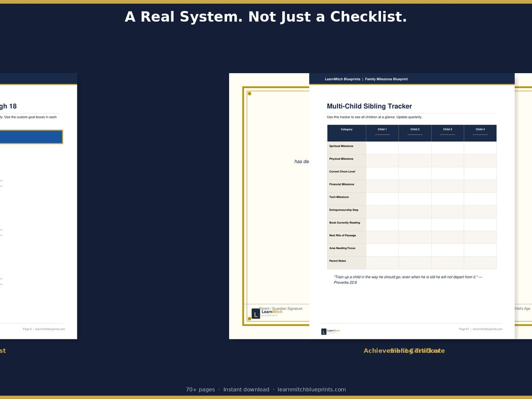This screenshot has height=399, width=532.
Task: Click the 'Instant download' text in the bottom banner
Action: point(246,390)
